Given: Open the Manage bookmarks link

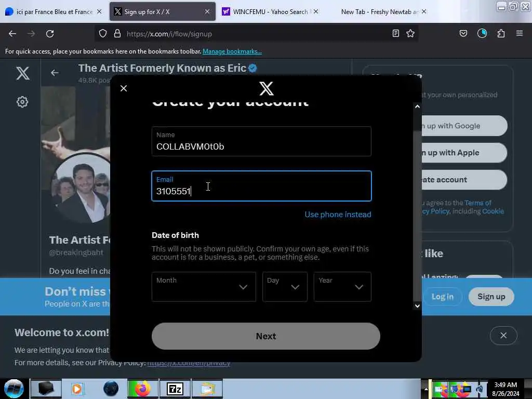Looking at the screenshot, I should coord(232,51).
